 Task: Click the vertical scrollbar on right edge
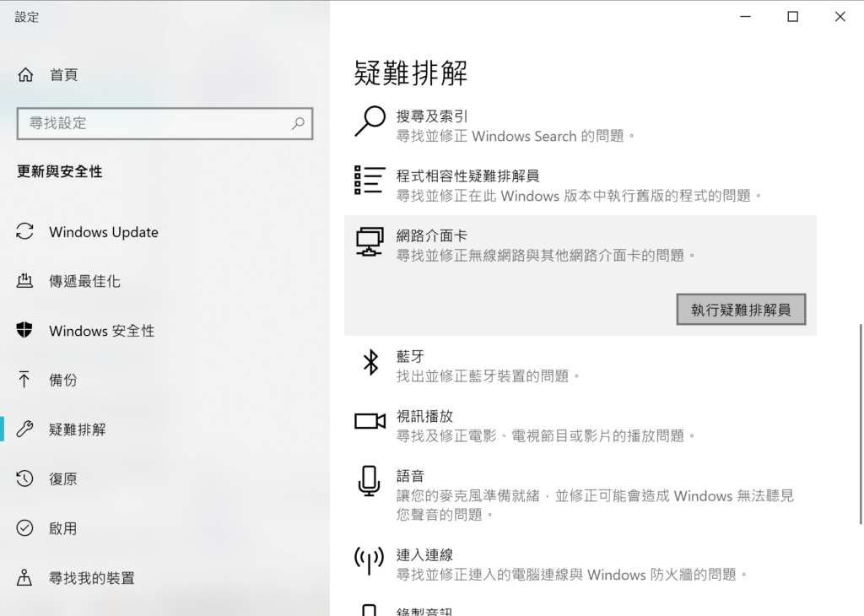click(859, 422)
